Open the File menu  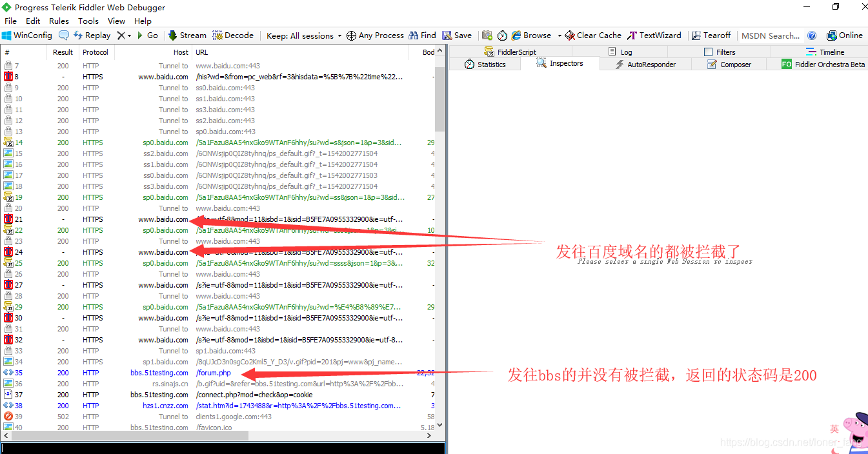tap(10, 21)
